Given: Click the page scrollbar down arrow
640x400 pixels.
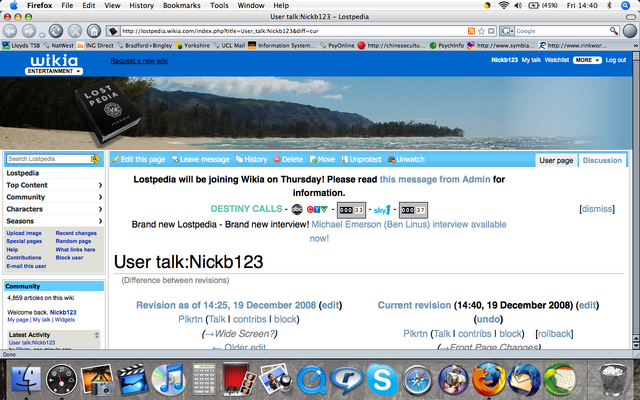Looking at the screenshot, I should pyautogui.click(x=636, y=345).
